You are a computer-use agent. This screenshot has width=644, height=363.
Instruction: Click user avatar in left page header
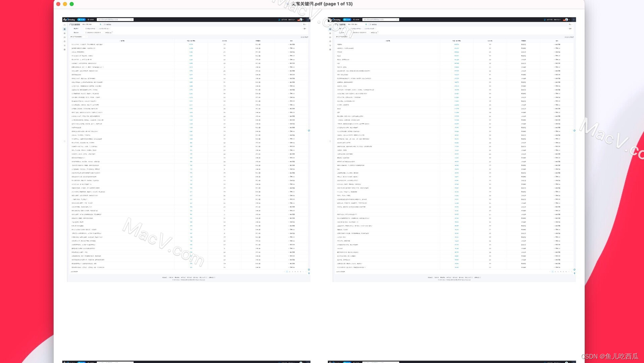[x=301, y=19]
